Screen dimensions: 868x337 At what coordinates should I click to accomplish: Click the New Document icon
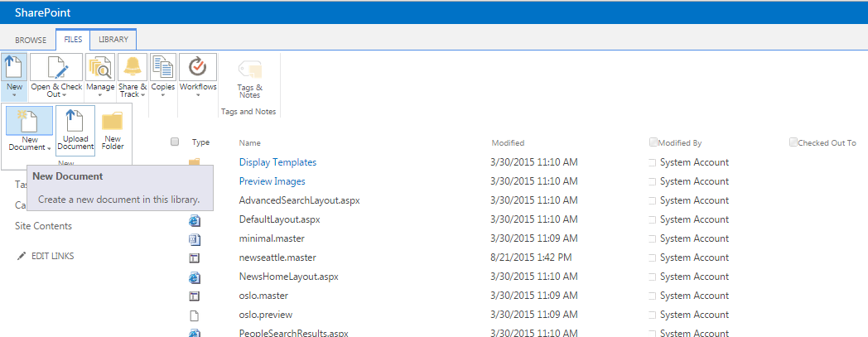(x=29, y=121)
